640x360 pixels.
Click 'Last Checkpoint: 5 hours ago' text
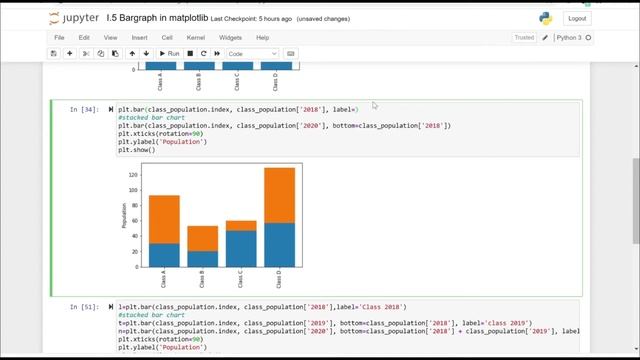pos(251,19)
